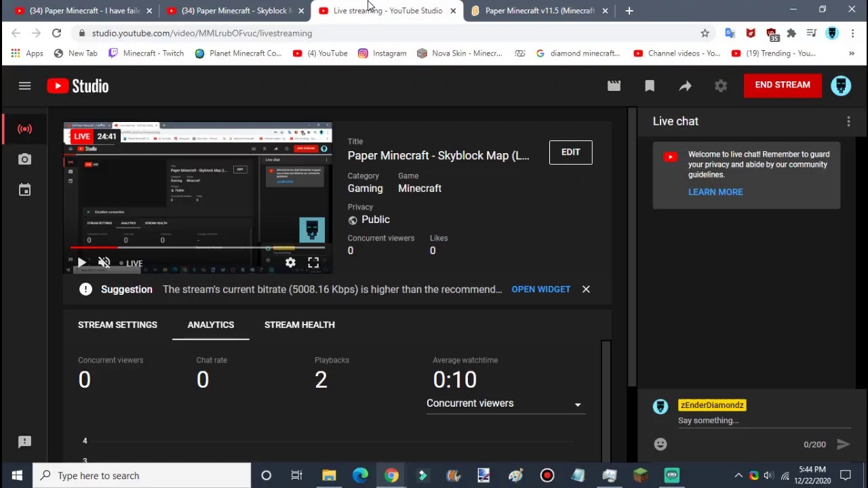Click the analytics panel scrollbar
Image resolution: width=868 pixels, height=488 pixels.
point(606,400)
